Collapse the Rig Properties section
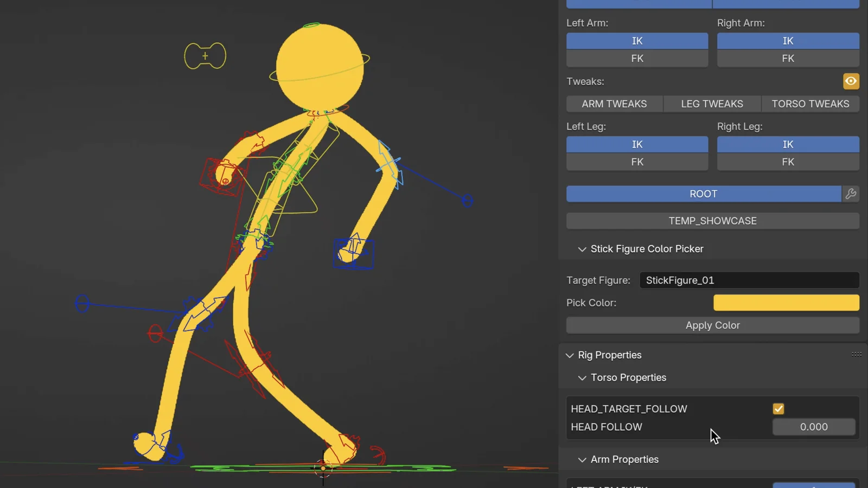 (x=570, y=355)
